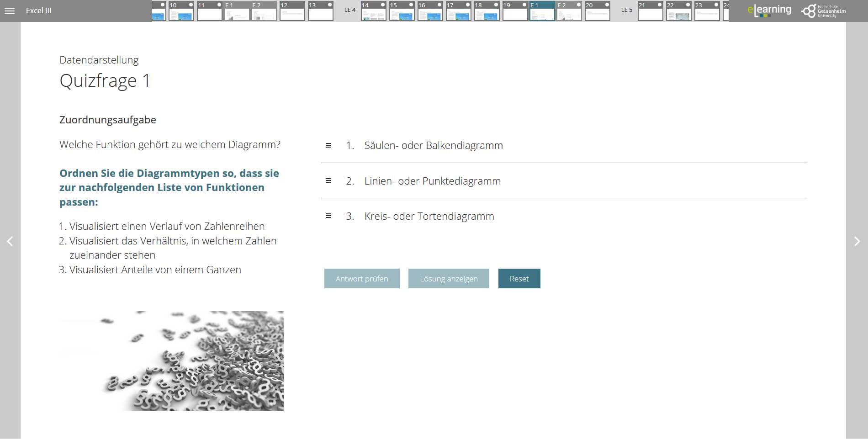
Task: Click the drag handle beside Säulen- oder Balkendiagramm
Action: [328, 145]
